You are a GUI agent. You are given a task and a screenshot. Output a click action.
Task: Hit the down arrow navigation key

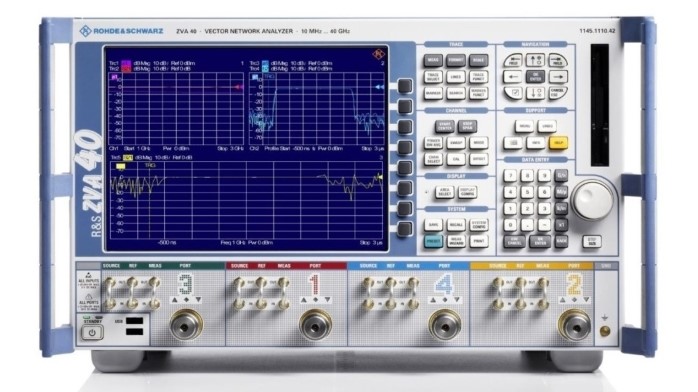pyautogui.click(x=535, y=93)
